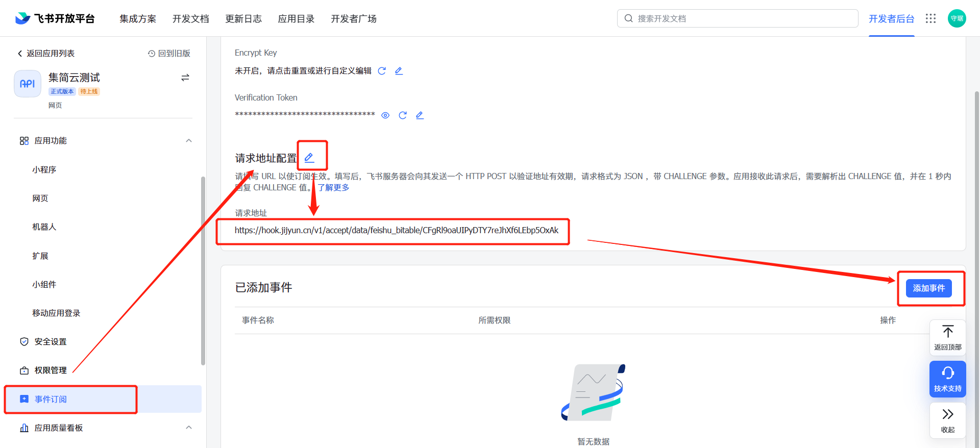
Task: Select 小程序 in the sidebar
Action: [x=44, y=169]
